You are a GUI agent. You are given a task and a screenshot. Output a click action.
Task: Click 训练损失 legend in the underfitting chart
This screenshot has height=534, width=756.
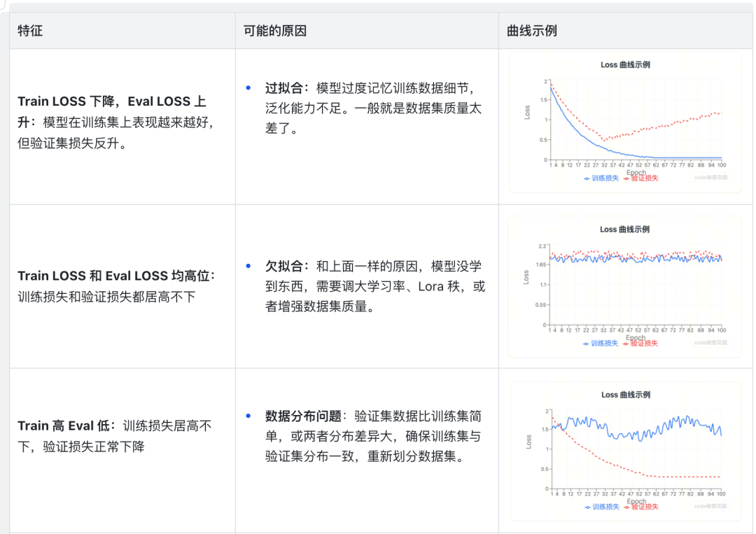[x=601, y=344]
